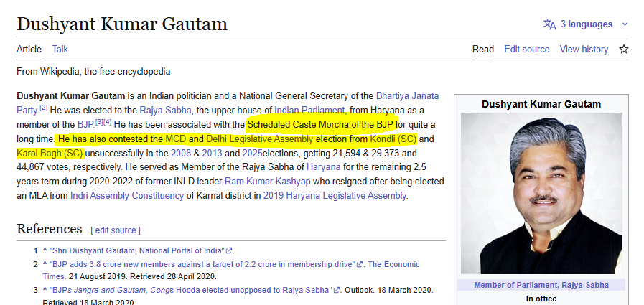644x305 pixels.
Task: Click the BJP link after 'member of the'
Action: click(85, 124)
